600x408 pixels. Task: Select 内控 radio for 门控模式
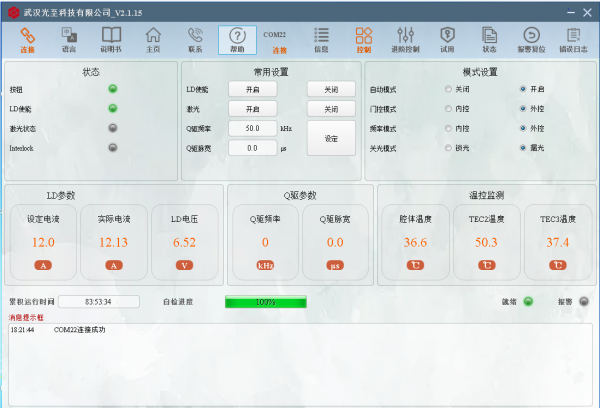click(x=448, y=109)
